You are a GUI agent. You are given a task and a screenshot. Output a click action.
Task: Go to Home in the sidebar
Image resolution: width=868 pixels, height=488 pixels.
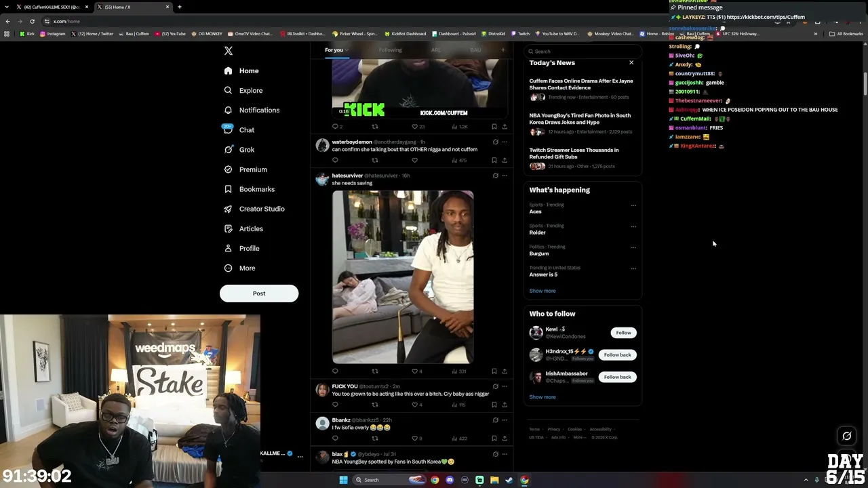(241, 70)
